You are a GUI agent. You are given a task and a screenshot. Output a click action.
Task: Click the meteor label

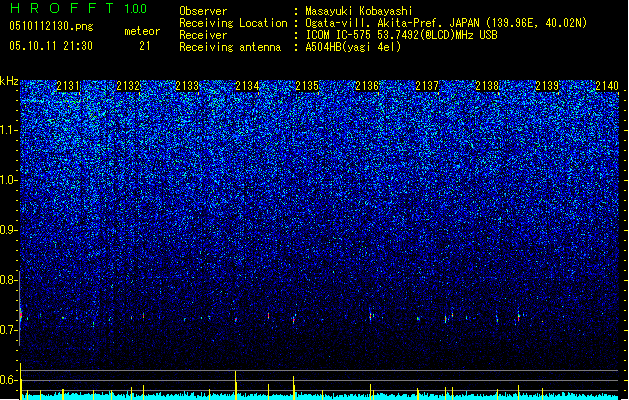click(x=142, y=31)
